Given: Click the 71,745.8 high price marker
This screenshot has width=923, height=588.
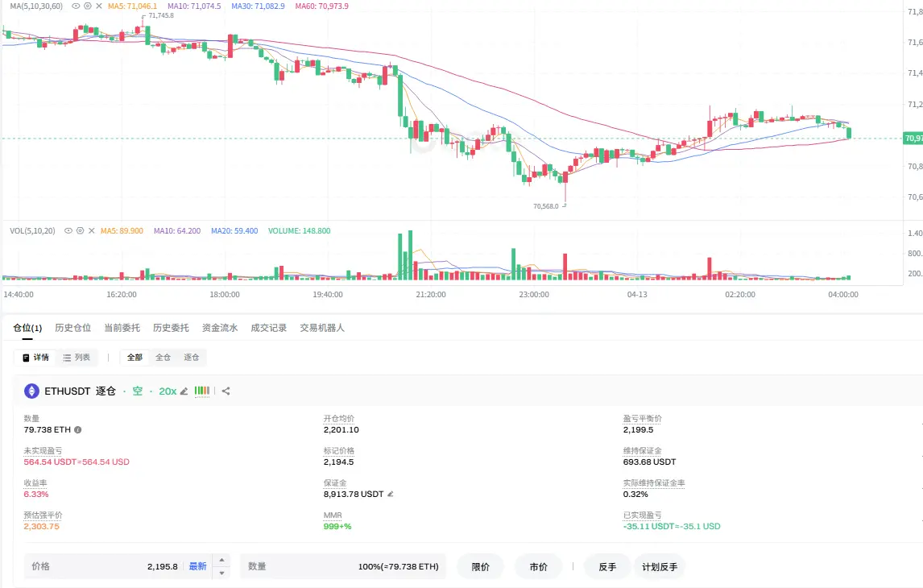Looking at the screenshot, I should [161, 16].
